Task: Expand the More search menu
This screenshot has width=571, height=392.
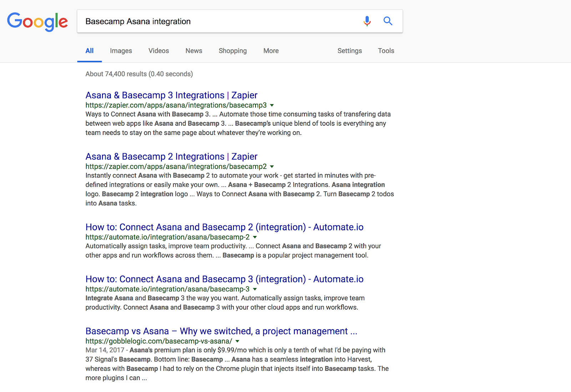Action: pyautogui.click(x=271, y=51)
